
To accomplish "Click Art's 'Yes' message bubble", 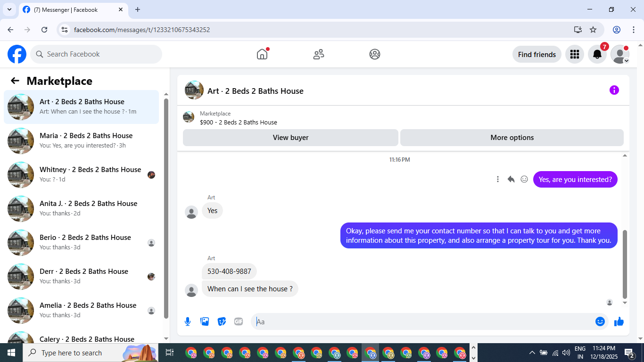I will (x=212, y=210).
